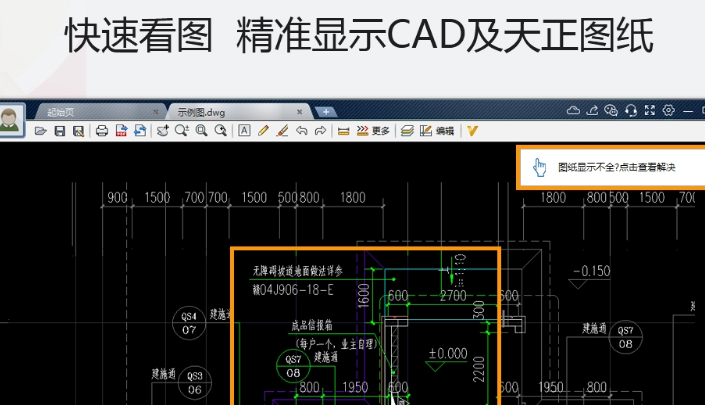The width and height of the screenshot is (705, 405).
Task: Select the brush highlighter tool
Action: 282,131
